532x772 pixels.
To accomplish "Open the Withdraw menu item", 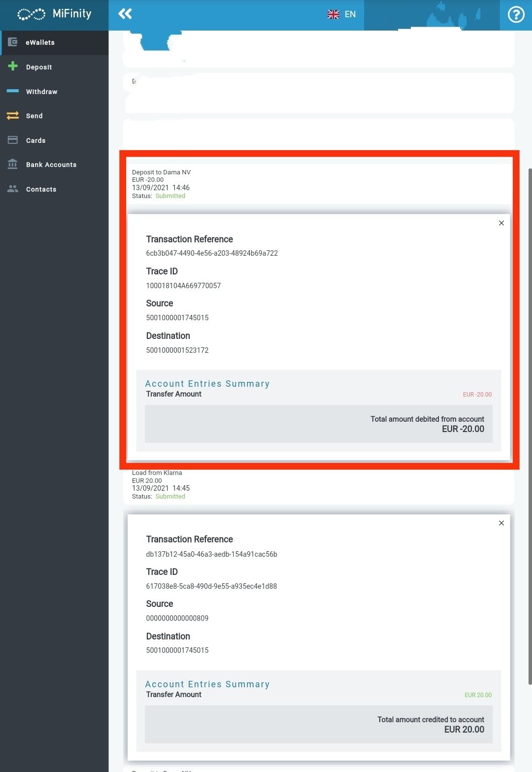I will point(42,92).
